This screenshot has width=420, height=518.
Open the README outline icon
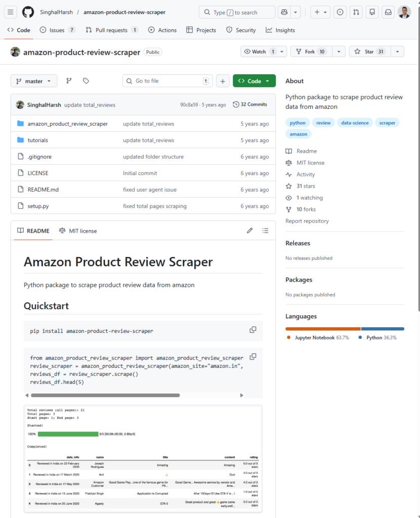coord(265,230)
